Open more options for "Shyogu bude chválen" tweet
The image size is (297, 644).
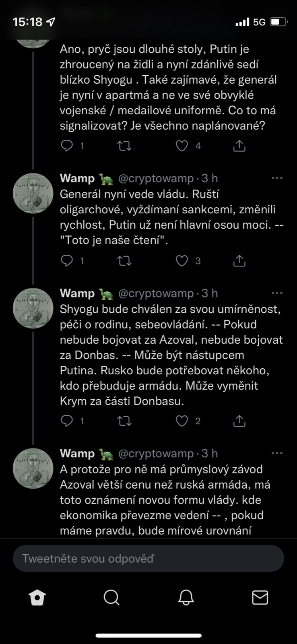point(277,293)
